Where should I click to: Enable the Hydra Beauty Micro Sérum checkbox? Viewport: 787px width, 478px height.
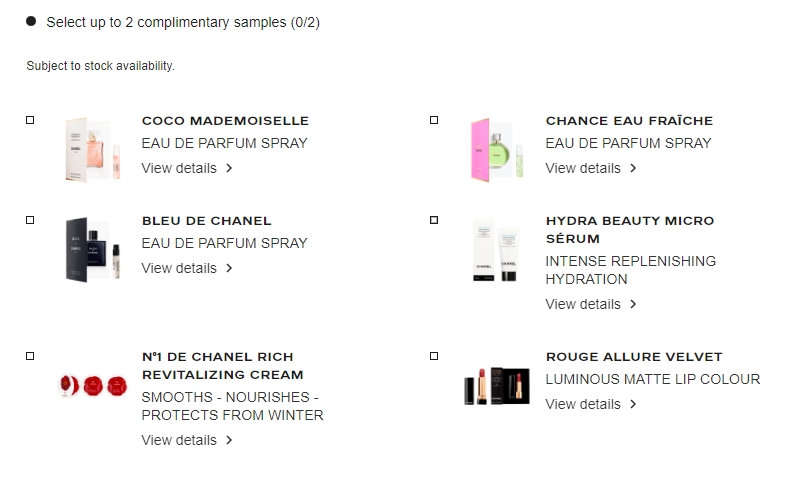click(x=434, y=220)
